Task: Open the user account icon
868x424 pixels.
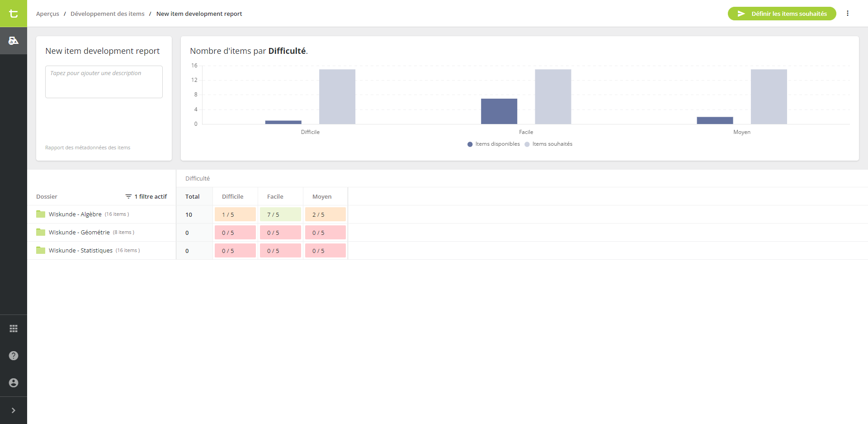Action: (x=14, y=383)
